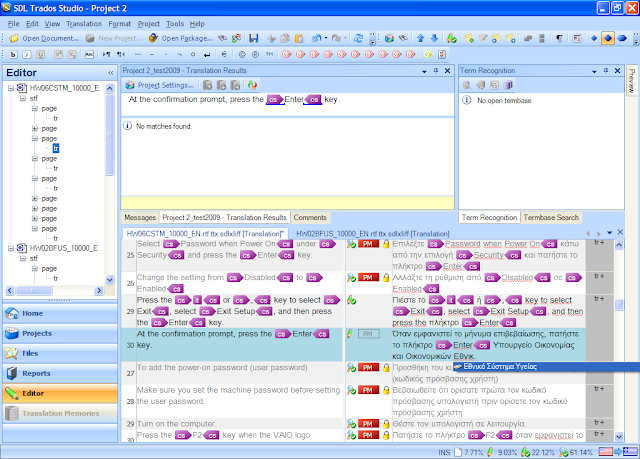Open the File menu
Screen dimensions: 640x459
pos(13,24)
